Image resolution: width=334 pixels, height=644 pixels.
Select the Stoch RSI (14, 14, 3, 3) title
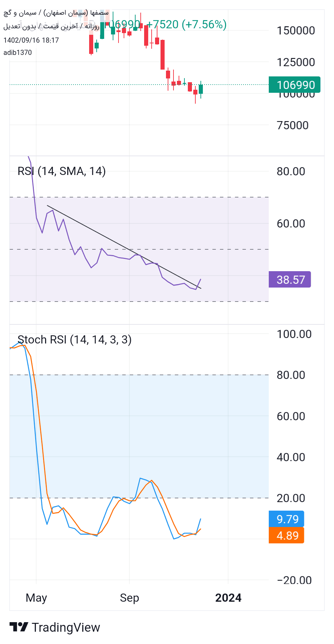click(x=74, y=339)
